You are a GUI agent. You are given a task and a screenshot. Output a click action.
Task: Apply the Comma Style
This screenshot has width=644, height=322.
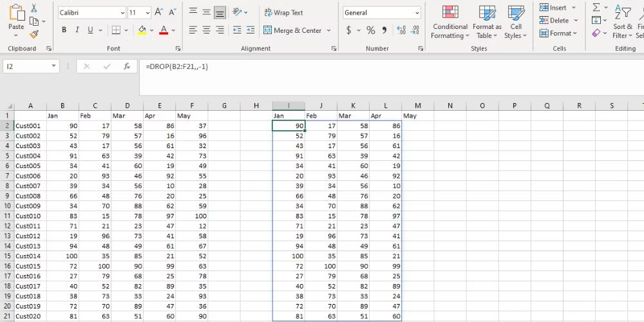[384, 30]
